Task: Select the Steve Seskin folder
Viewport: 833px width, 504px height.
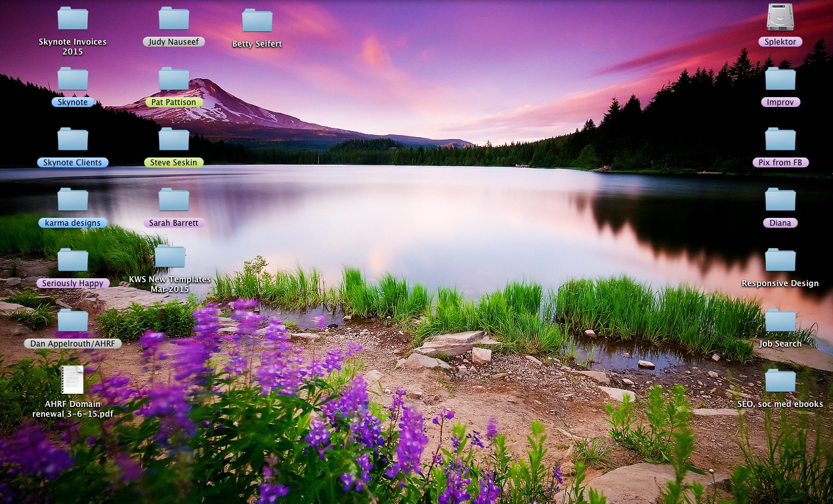Action: pyautogui.click(x=173, y=140)
